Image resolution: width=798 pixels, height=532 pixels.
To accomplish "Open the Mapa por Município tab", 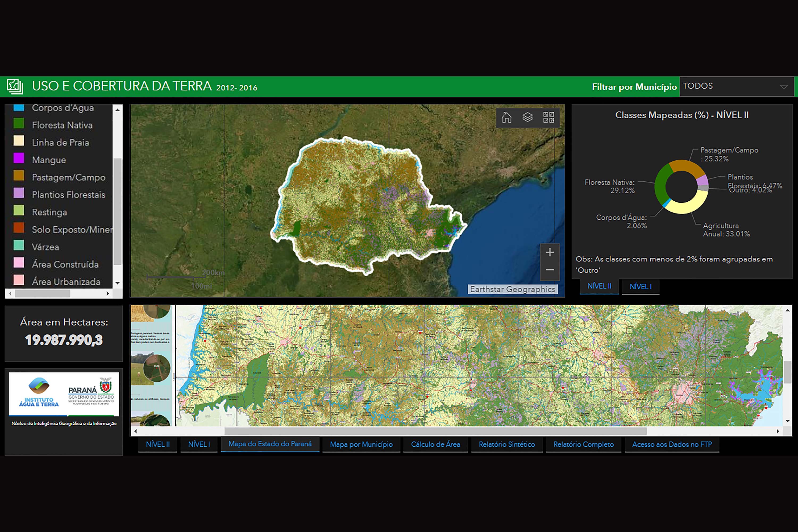I will [x=361, y=444].
